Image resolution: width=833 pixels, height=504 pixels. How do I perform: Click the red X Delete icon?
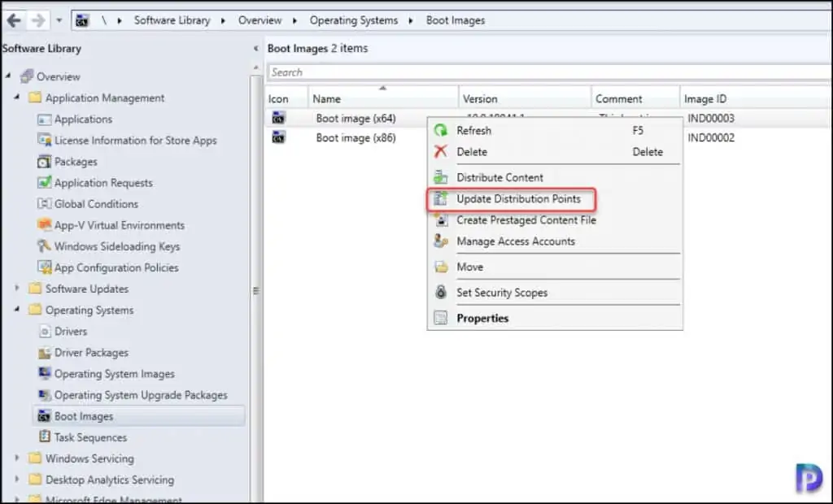pos(441,152)
